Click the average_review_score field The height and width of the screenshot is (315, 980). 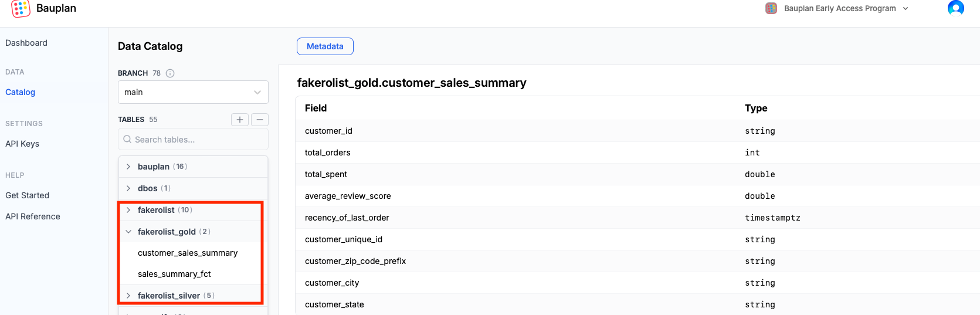[348, 196]
